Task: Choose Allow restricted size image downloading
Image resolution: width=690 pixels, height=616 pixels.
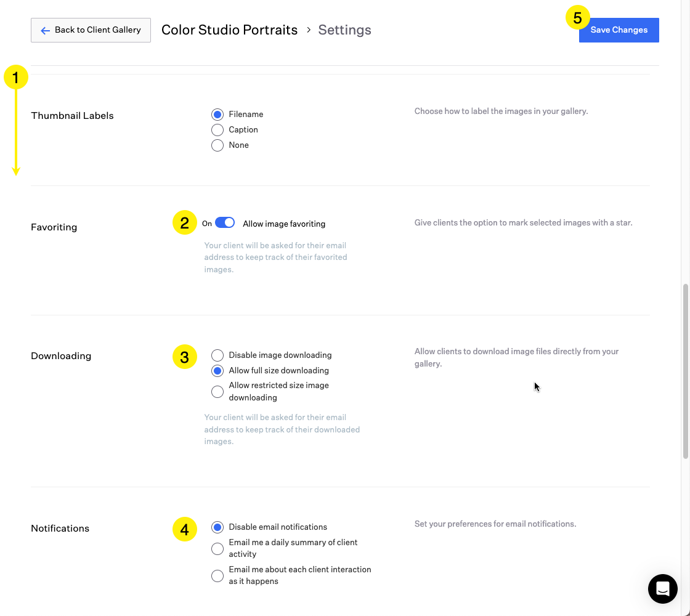Action: tap(217, 392)
